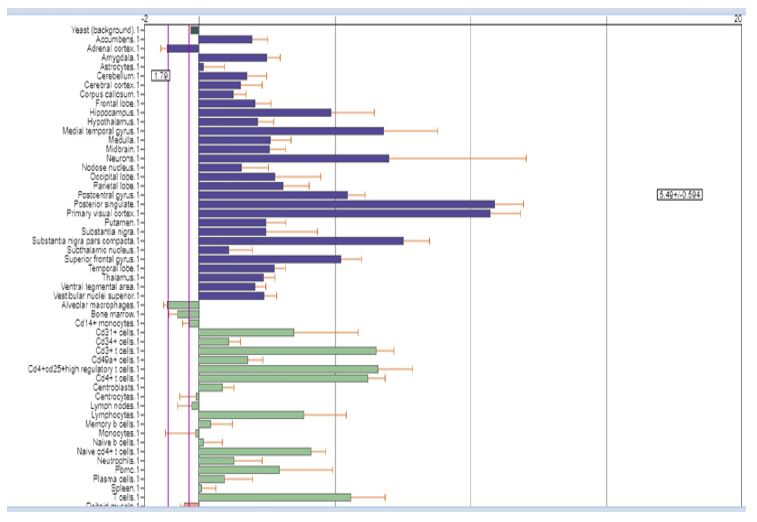This screenshot has width=757, height=522.
Task: Select the Cd3+ t cells green bar
Action: tap(287, 350)
